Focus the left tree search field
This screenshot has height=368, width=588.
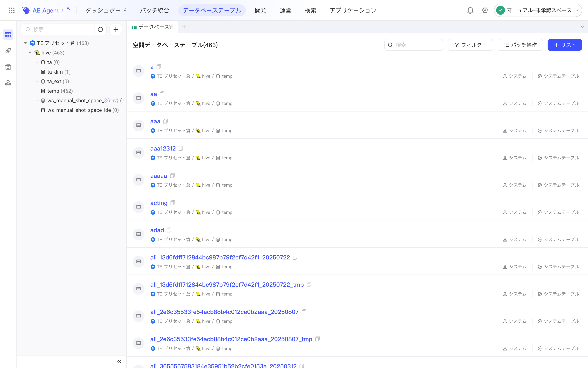[58, 29]
